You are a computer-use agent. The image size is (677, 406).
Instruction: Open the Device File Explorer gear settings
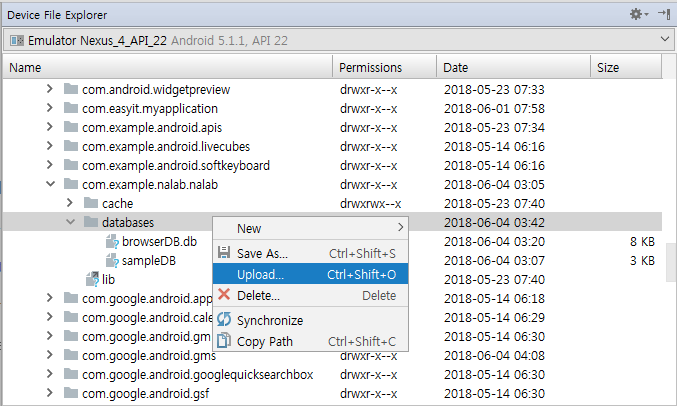point(639,14)
